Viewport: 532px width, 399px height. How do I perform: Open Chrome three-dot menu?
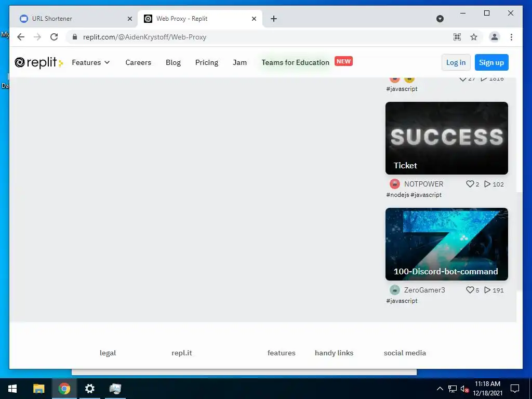click(x=511, y=37)
